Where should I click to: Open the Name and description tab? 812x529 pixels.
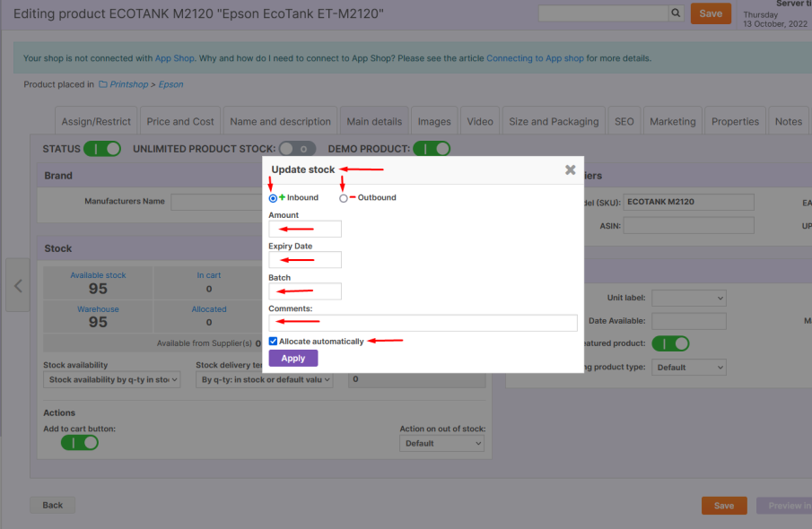point(280,122)
